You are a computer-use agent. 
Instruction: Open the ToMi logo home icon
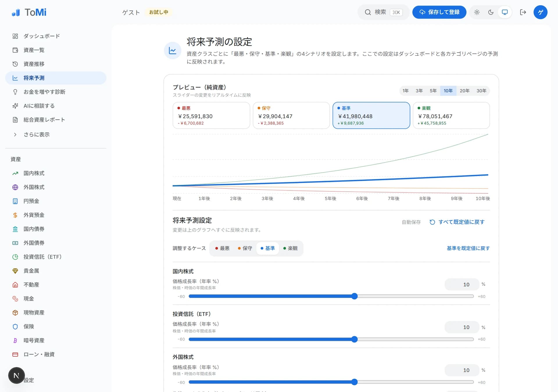(16, 12)
